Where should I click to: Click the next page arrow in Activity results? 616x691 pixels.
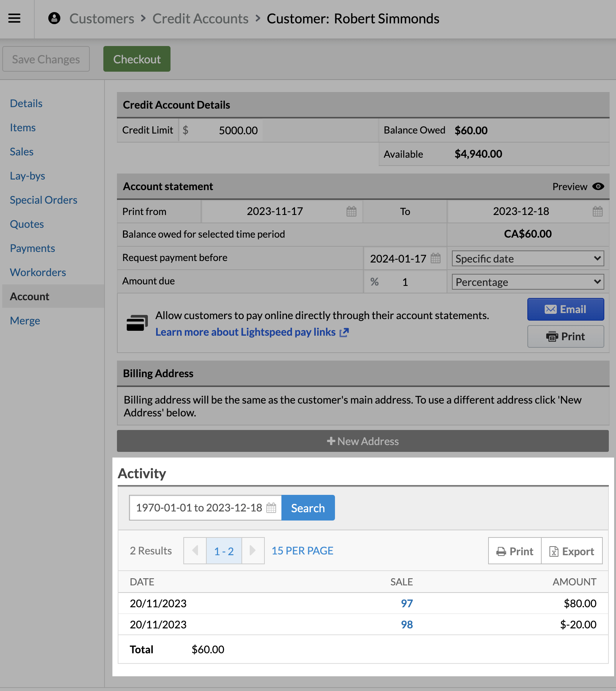(252, 551)
